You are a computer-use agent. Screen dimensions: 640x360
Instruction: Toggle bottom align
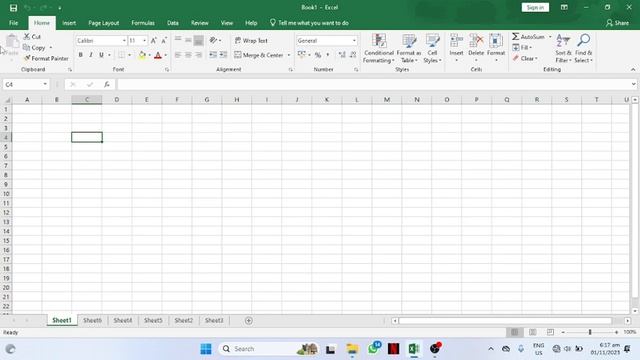(198, 40)
